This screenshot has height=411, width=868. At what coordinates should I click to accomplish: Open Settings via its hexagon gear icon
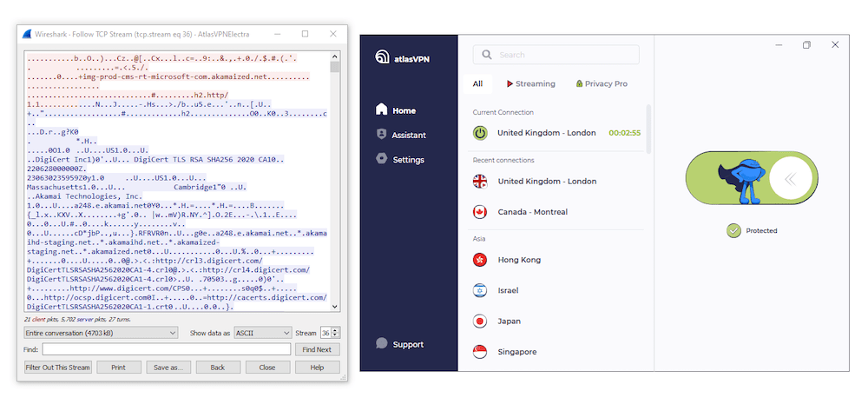381,159
